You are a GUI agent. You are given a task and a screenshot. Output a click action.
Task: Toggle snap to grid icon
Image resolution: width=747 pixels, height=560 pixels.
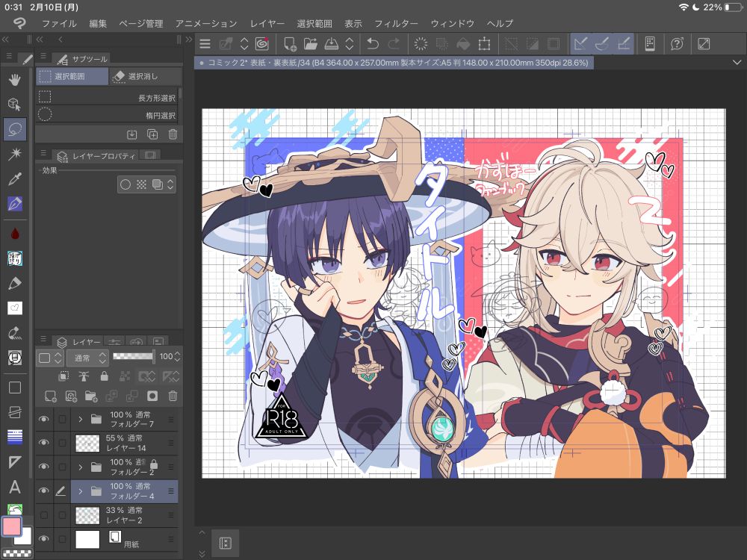[624, 44]
